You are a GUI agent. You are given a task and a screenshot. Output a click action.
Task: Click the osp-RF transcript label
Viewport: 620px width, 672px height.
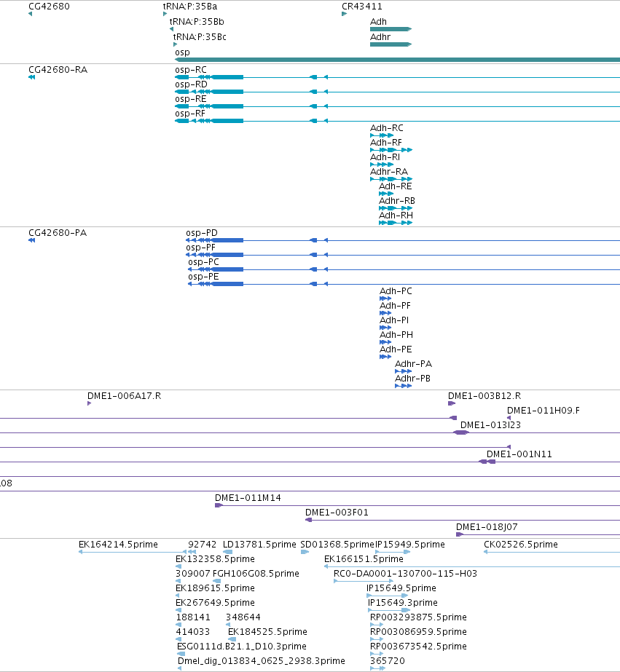(190, 114)
